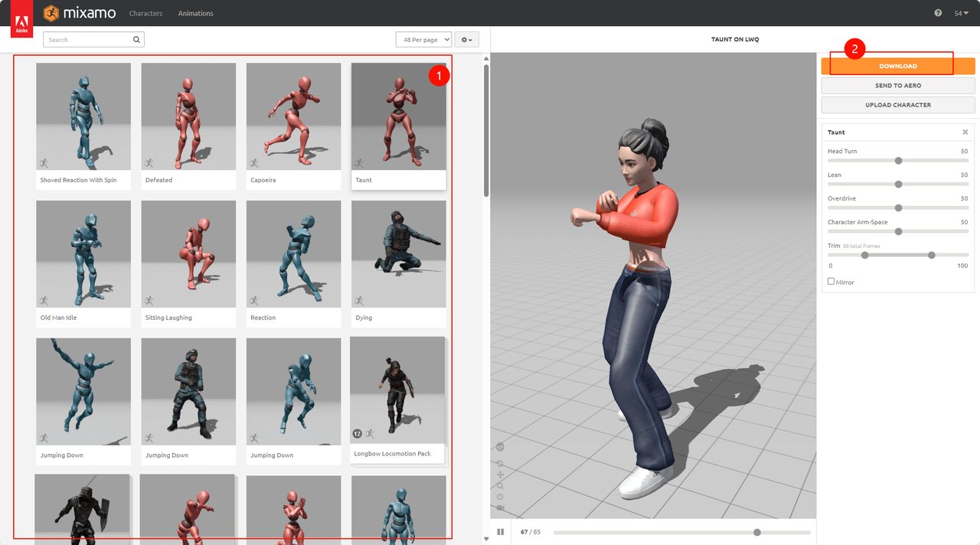The image size is (980, 545).
Task: Enable the Mirror checkbox
Action: tap(831, 282)
